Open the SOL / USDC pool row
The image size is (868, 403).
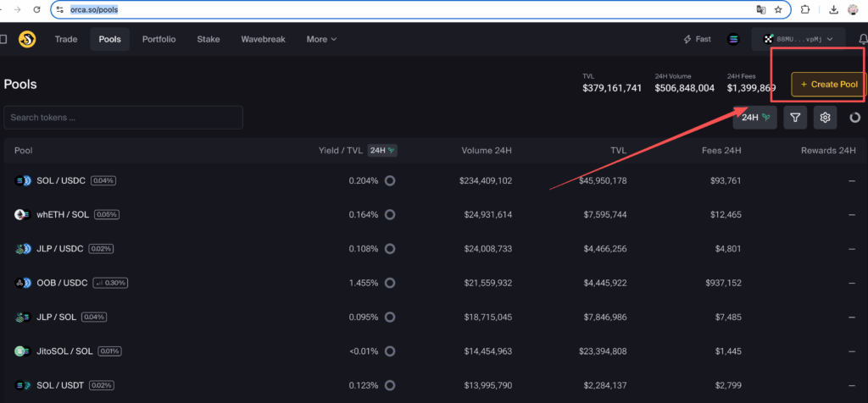tap(59, 180)
